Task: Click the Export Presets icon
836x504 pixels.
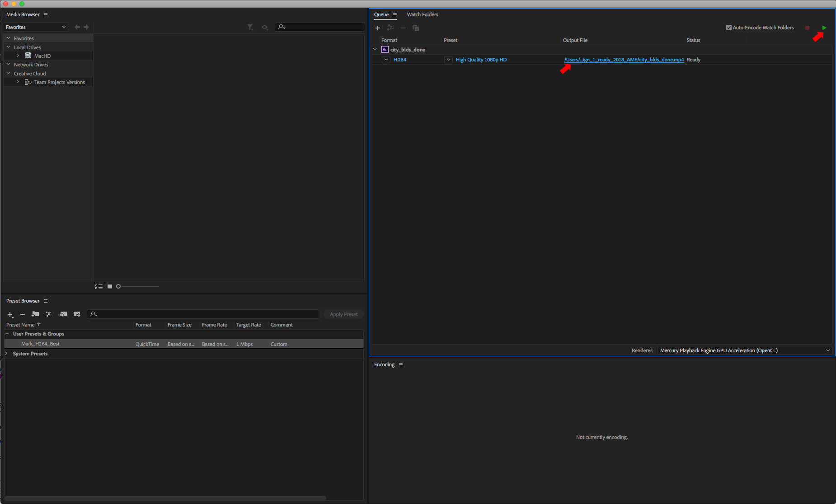Action: [77, 314]
